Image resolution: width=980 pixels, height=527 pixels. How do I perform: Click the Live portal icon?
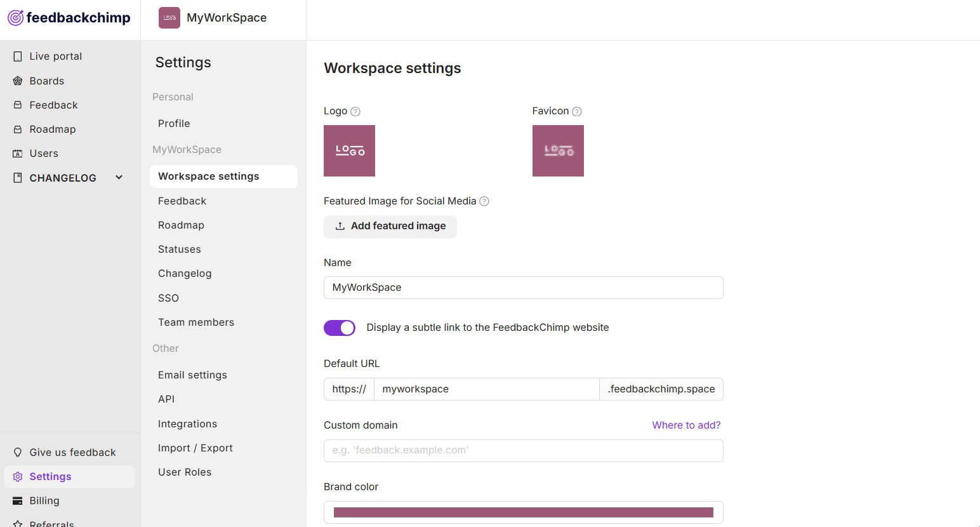click(x=18, y=57)
